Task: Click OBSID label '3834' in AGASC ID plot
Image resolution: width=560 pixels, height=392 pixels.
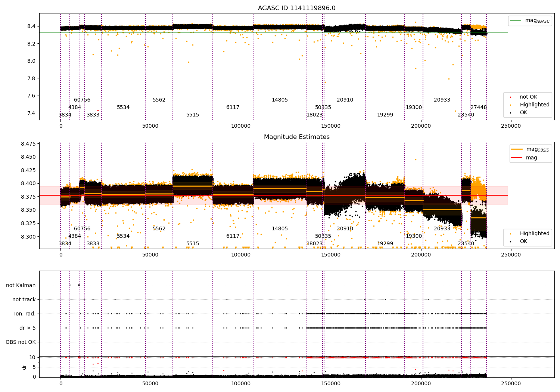Action: (x=65, y=115)
